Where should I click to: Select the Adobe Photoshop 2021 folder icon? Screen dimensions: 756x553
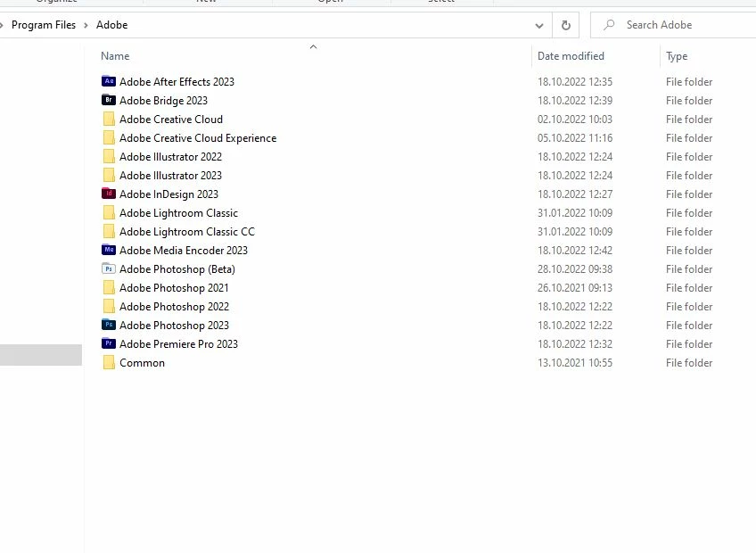(x=109, y=288)
